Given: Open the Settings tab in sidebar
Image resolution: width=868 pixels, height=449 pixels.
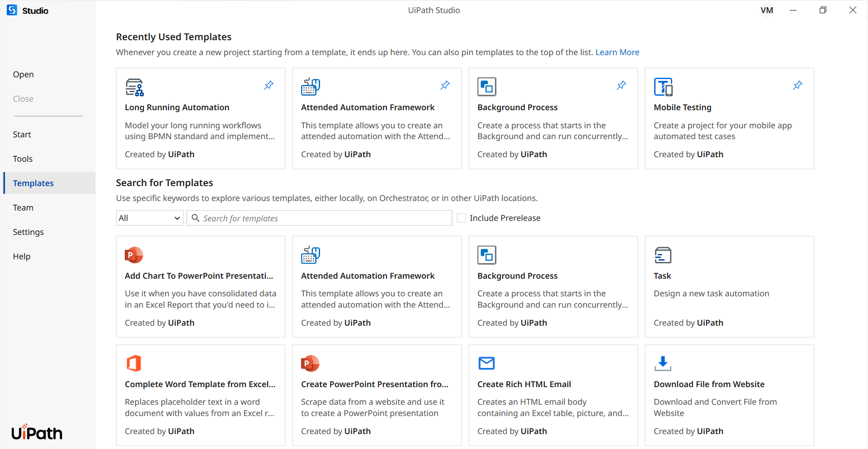Looking at the screenshot, I should (28, 232).
